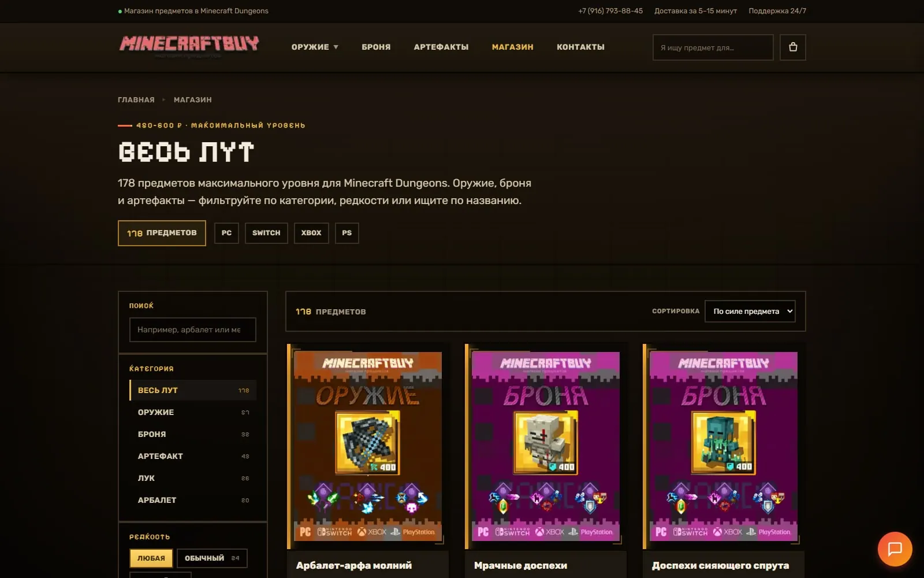924x578 pixels.
Task: Click the Мрачные доспехи title
Action: 520,565
